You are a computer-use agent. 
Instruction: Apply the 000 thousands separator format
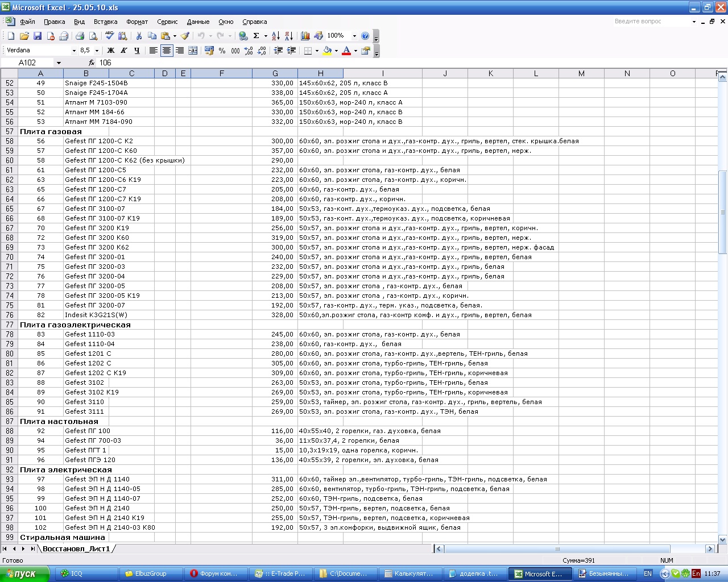point(235,51)
